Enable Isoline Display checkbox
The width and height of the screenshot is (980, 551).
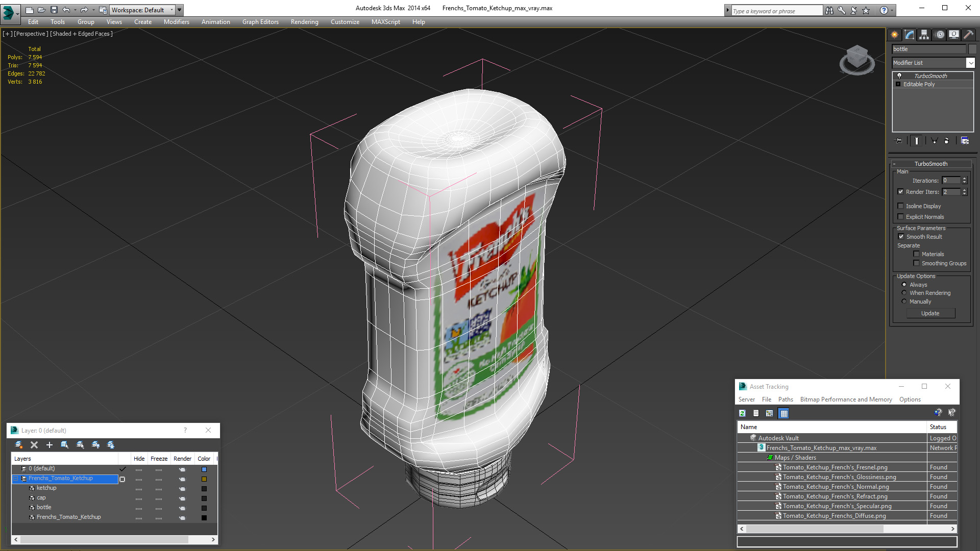[900, 206]
